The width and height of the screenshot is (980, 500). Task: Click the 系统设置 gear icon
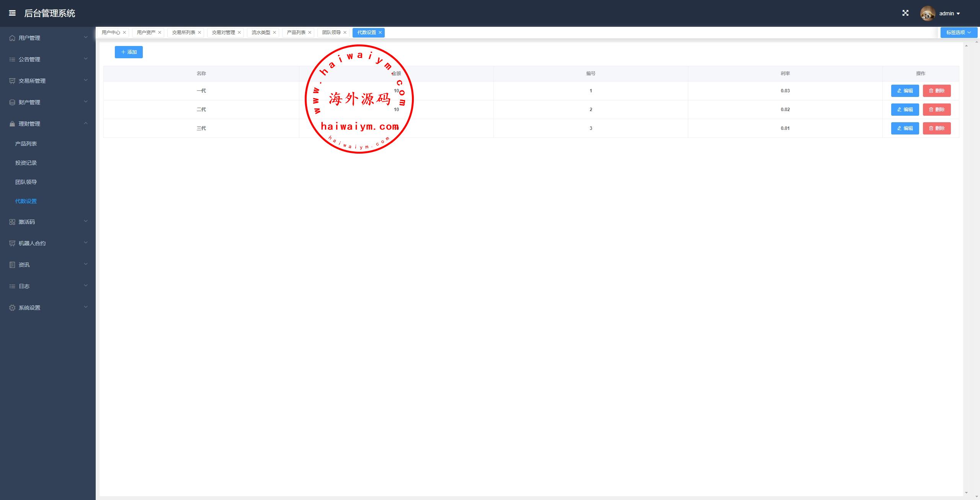pos(12,308)
